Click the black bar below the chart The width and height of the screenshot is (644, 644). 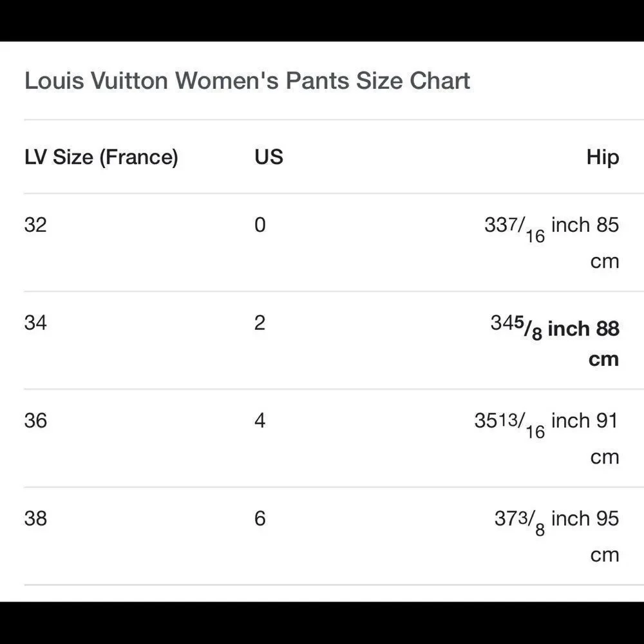click(322, 623)
